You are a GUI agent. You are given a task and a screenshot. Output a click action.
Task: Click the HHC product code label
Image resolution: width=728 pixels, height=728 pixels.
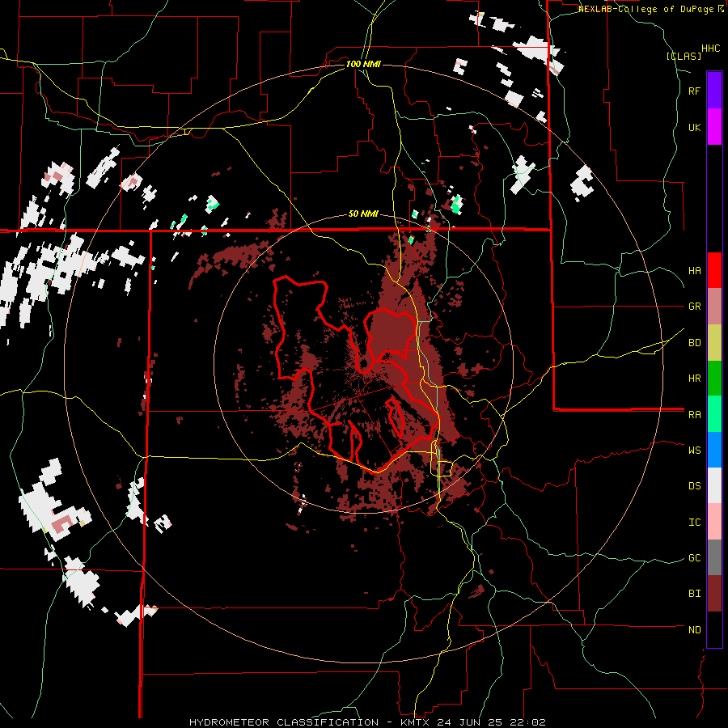coord(710,49)
